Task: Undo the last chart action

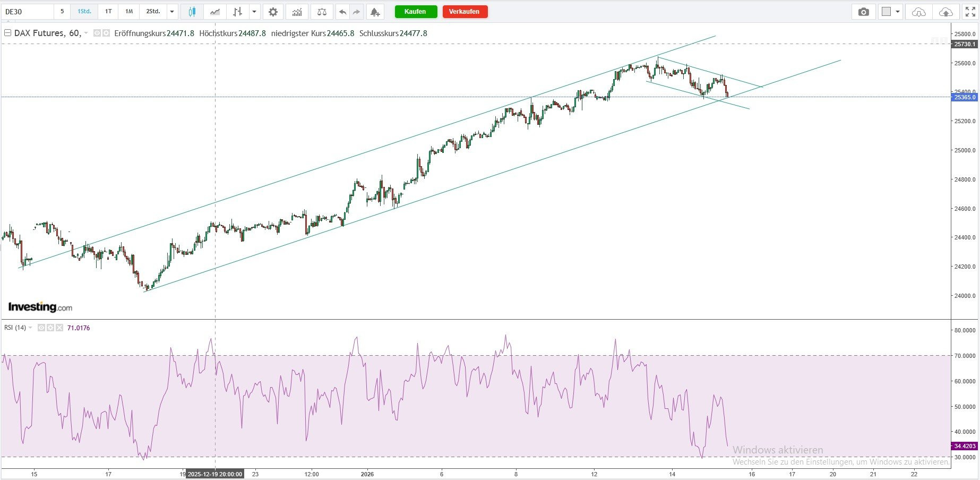Action: tap(342, 12)
